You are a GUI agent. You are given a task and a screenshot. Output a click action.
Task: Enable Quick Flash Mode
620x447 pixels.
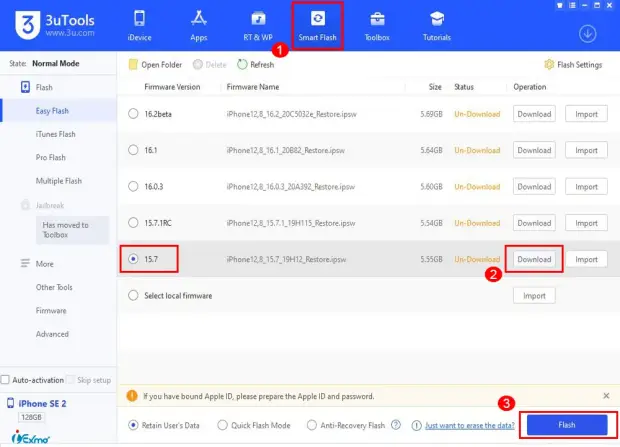tap(222, 425)
